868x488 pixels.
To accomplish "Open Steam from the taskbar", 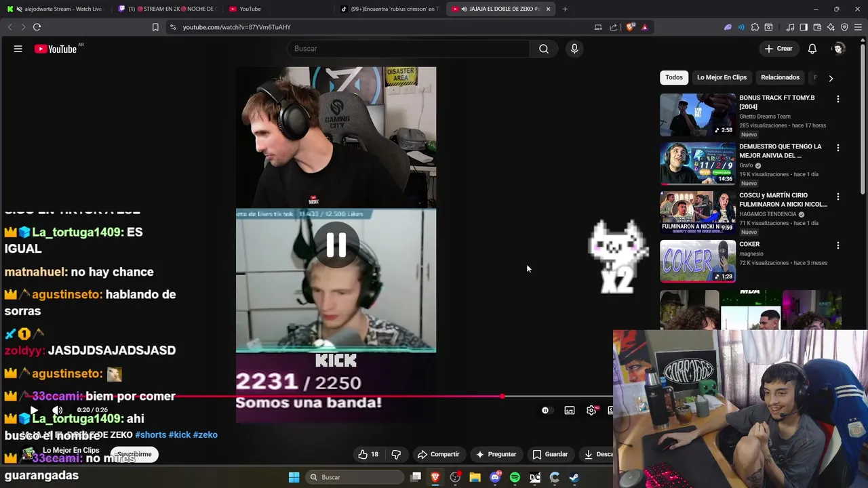I will tap(574, 477).
